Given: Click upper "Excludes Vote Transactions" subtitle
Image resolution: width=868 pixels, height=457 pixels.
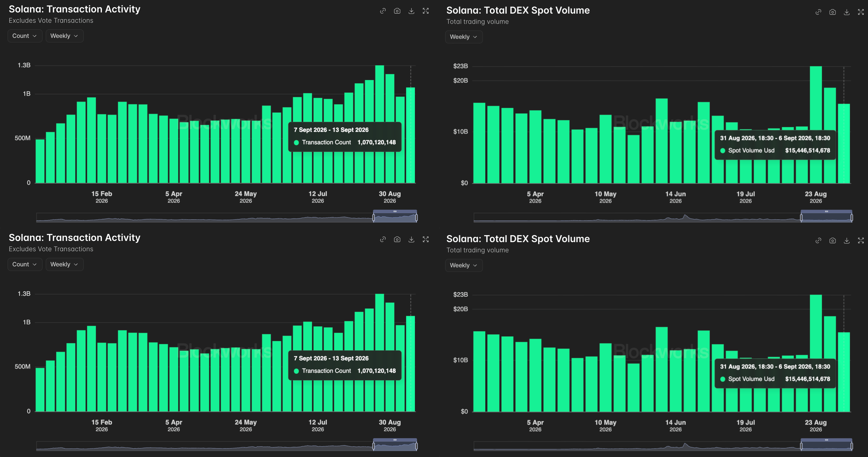Looking at the screenshot, I should [x=51, y=21].
